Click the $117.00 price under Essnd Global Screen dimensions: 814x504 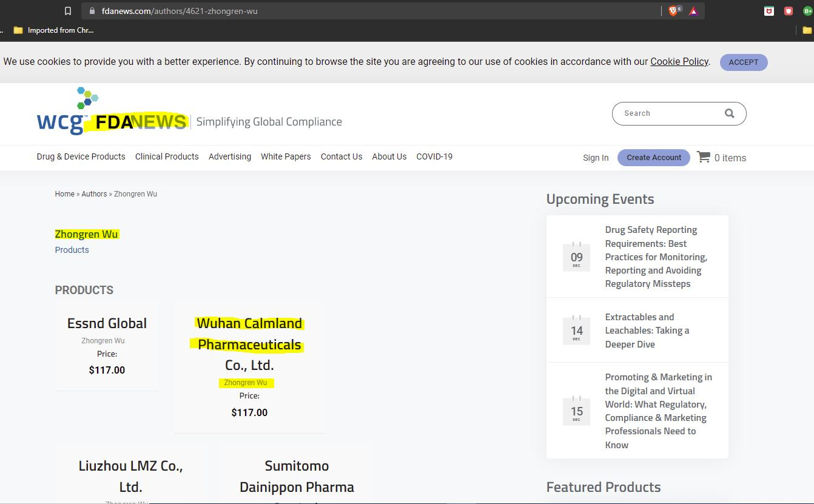click(107, 370)
